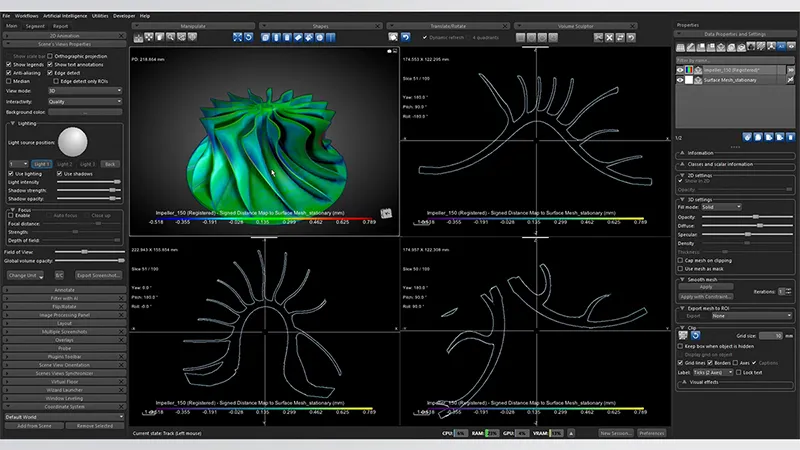Switch to the Segment tab
The image size is (800, 450).
click(35, 26)
